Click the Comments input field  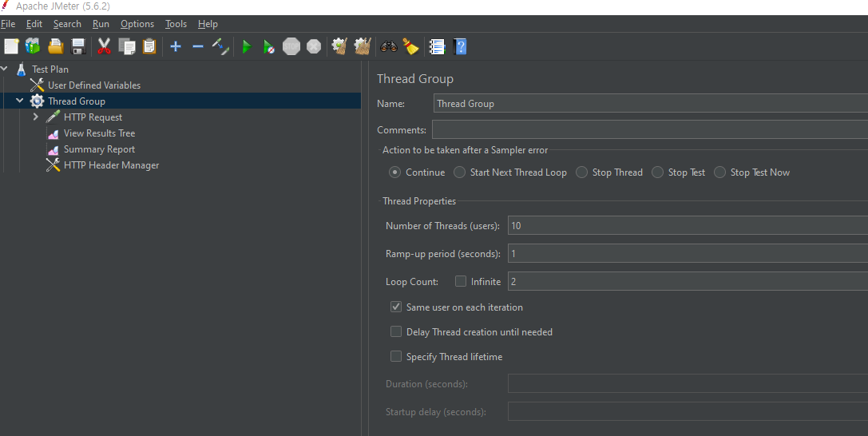tap(650, 130)
